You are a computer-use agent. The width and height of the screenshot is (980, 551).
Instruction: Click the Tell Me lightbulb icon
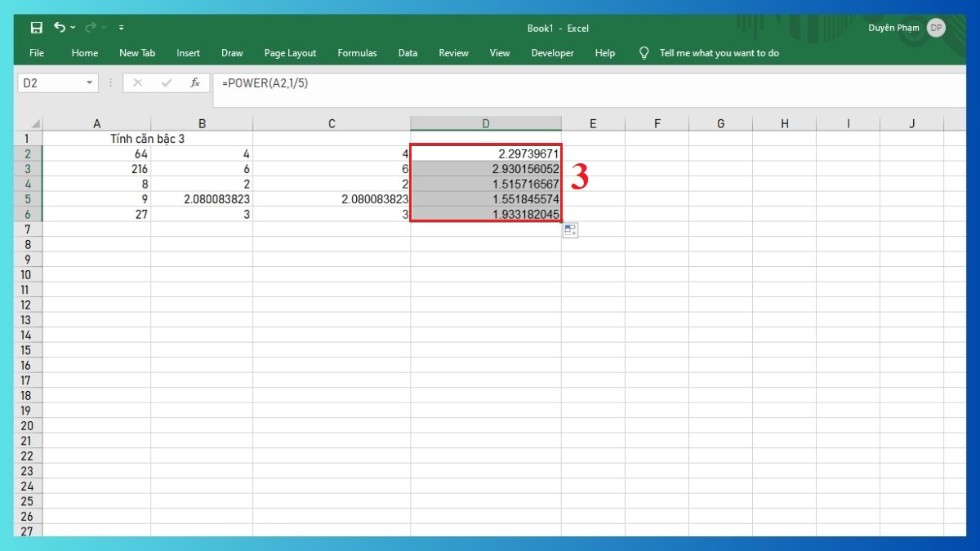pos(644,53)
